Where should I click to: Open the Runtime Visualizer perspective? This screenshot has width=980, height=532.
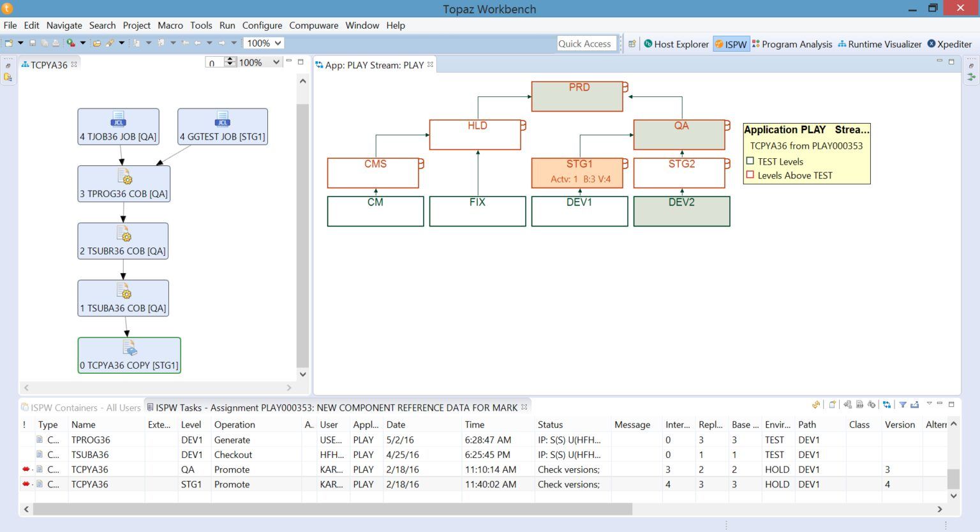(880, 44)
